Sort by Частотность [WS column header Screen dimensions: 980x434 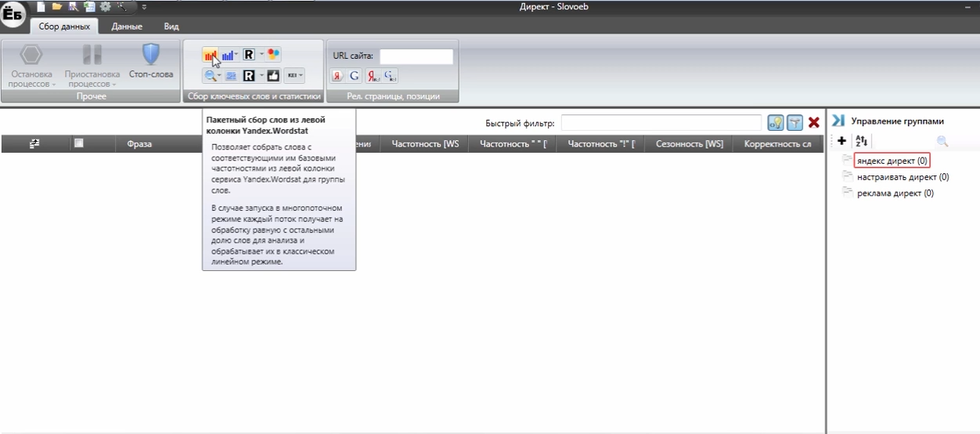[425, 144]
